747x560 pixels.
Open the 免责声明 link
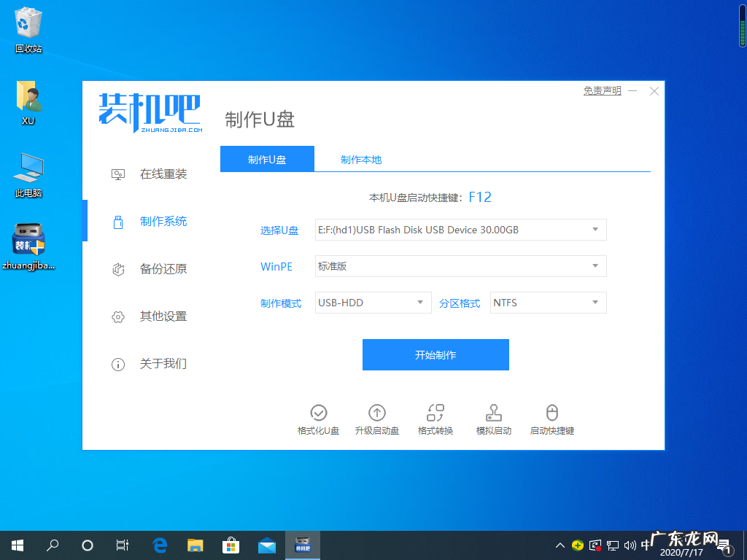(x=601, y=90)
